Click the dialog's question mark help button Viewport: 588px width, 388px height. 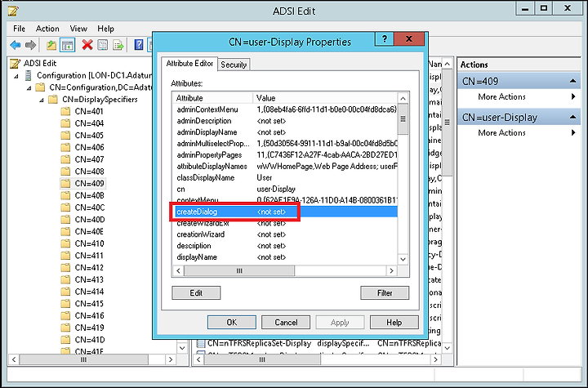(385, 38)
